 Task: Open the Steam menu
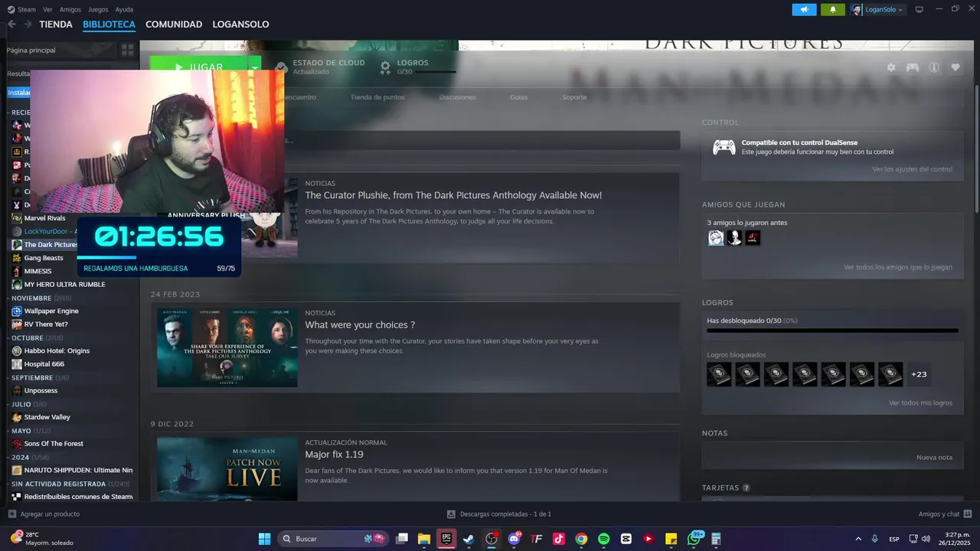point(21,9)
